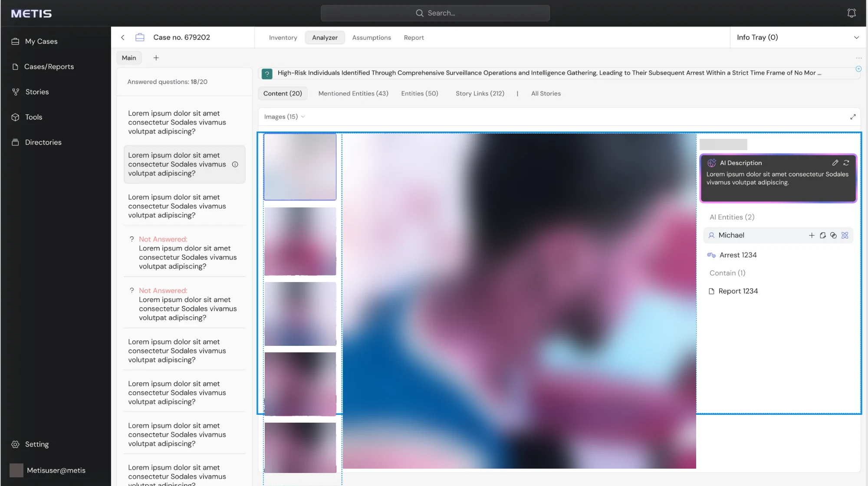Viewport: 868px width, 486px height.
Task: Click the AI Description sparkle globe icon
Action: (x=711, y=163)
